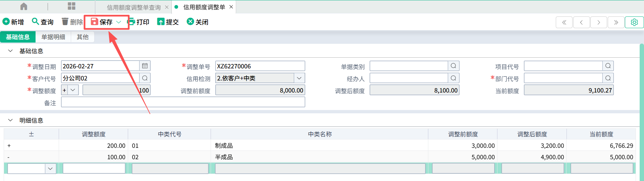
Task: Click the home icon in top bar
Action: click(24, 6)
